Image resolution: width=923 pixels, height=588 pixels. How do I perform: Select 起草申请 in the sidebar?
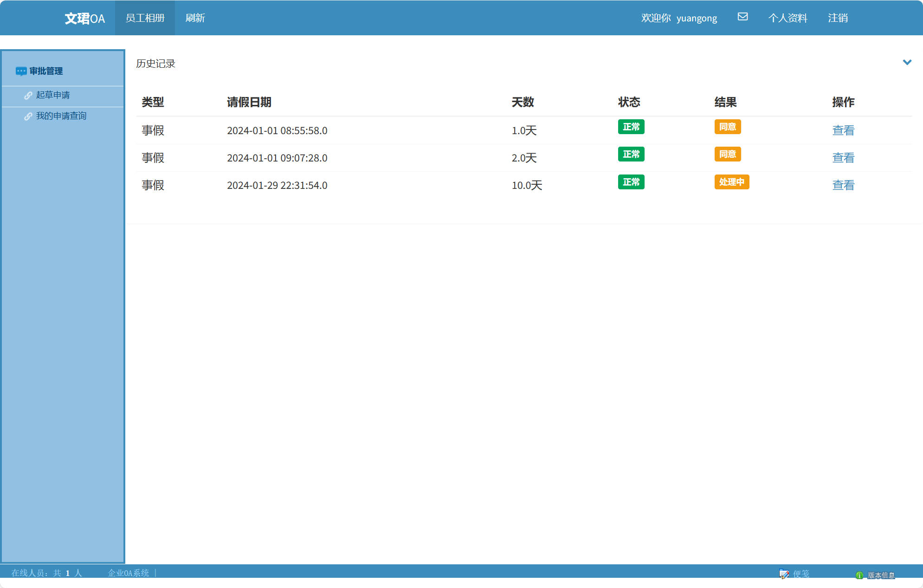53,95
